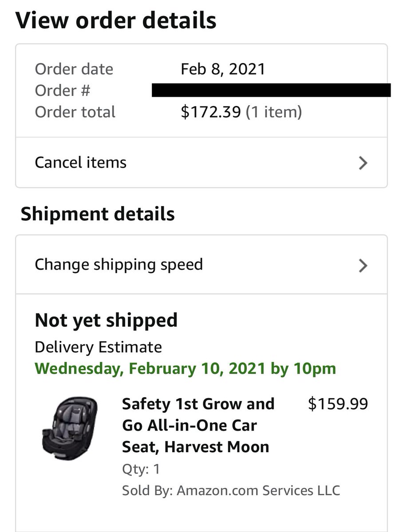Tap the Delivery Estimate label
This screenshot has width=403, height=532.
pos(98,347)
